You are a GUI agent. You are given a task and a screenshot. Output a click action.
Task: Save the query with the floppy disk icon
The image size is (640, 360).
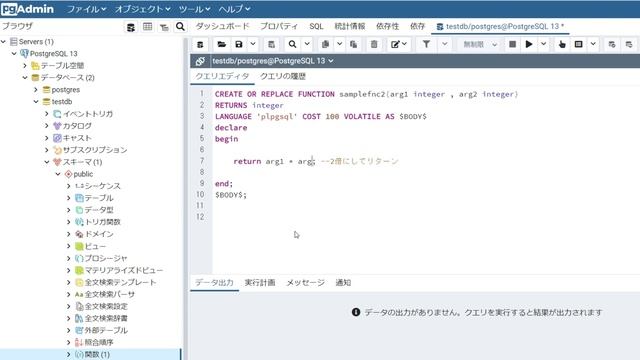coord(239,44)
